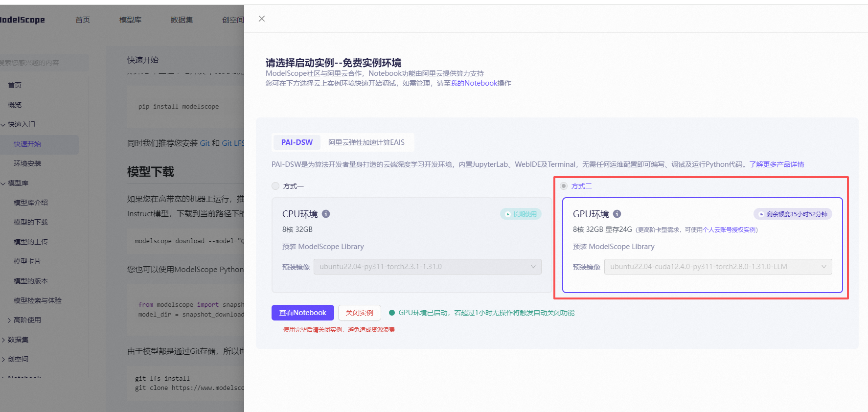The width and height of the screenshot is (868, 412).
Task: Click the GPU环境已启动 status message
Action: pyautogui.click(x=486, y=313)
